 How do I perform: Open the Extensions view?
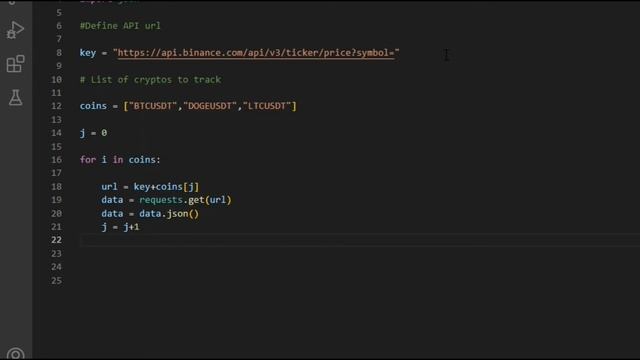point(16,64)
